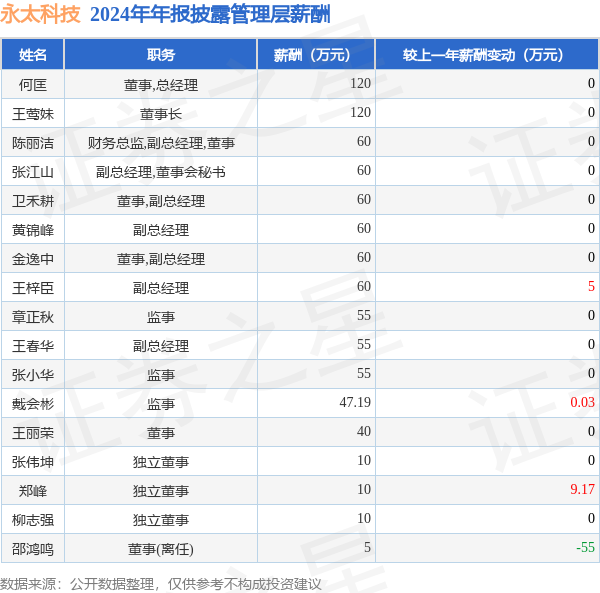The image size is (600, 593).
Task: Click 监事 in 戴会彬's row
Action: click(161, 404)
